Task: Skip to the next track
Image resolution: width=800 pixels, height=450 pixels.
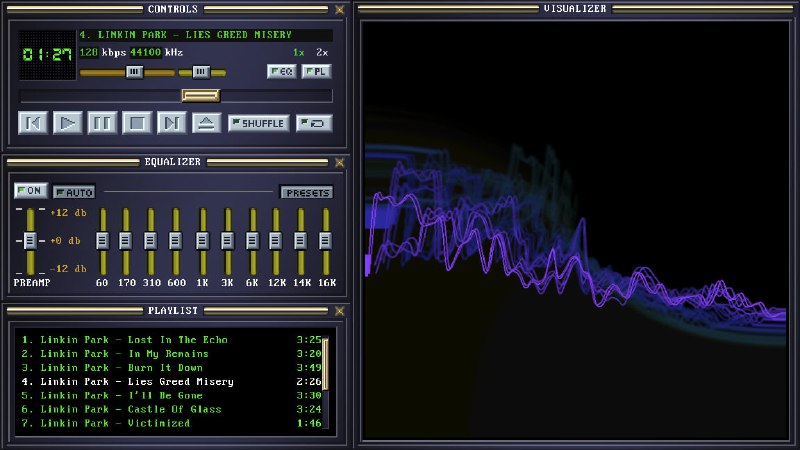Action: (x=172, y=123)
